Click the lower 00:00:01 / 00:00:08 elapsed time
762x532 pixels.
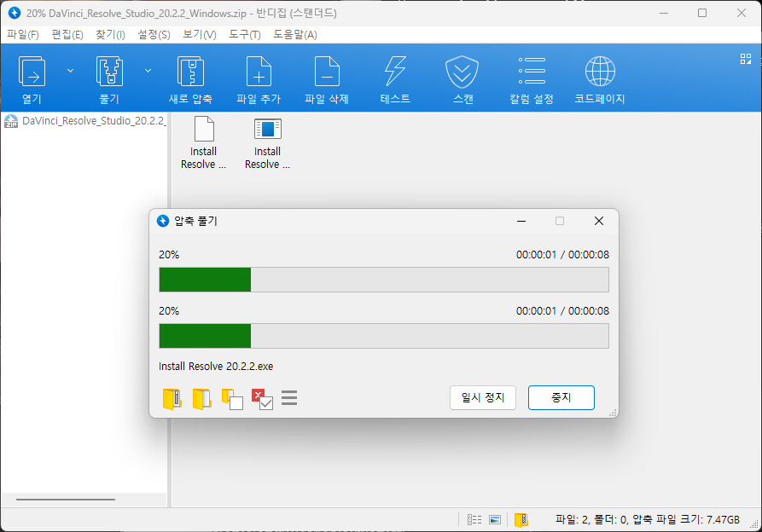(x=562, y=311)
